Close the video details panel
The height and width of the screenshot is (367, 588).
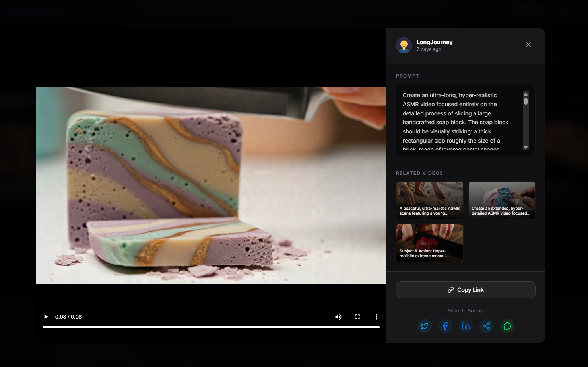(x=528, y=45)
